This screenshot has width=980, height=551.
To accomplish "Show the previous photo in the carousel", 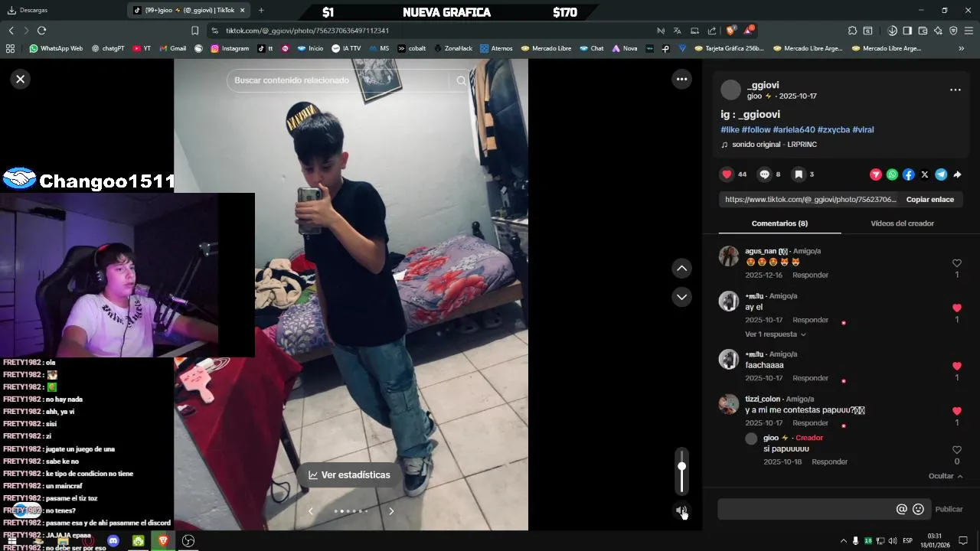I will [x=310, y=511].
